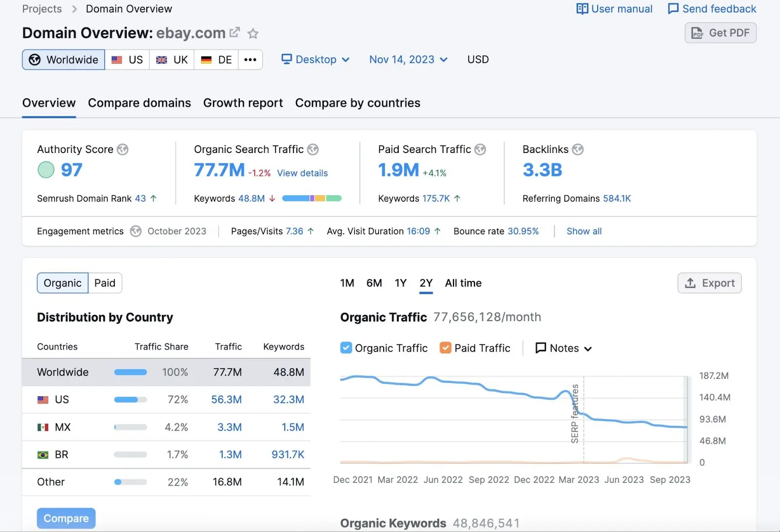Image resolution: width=780 pixels, height=532 pixels.
Task: Click the PDF icon in Get PDF
Action: (x=697, y=33)
